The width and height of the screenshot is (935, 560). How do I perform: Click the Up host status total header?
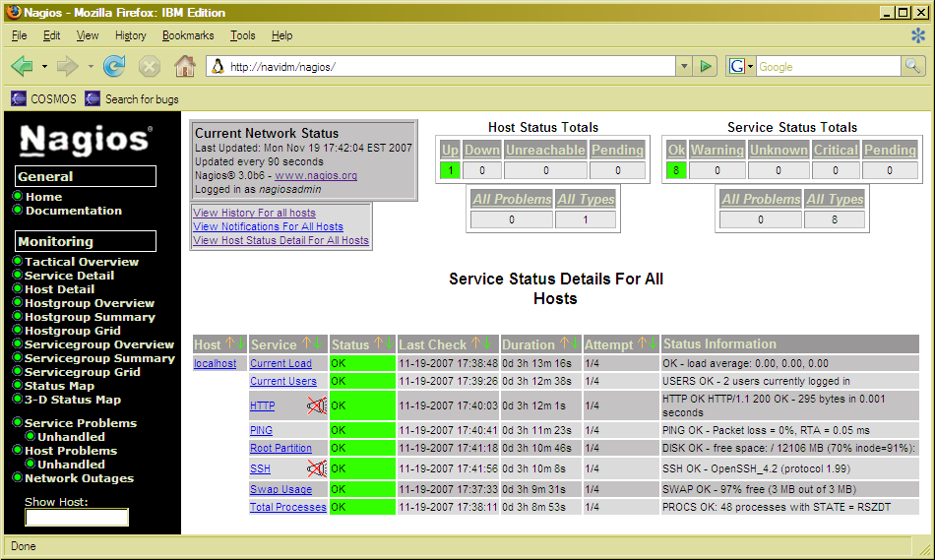(x=450, y=150)
